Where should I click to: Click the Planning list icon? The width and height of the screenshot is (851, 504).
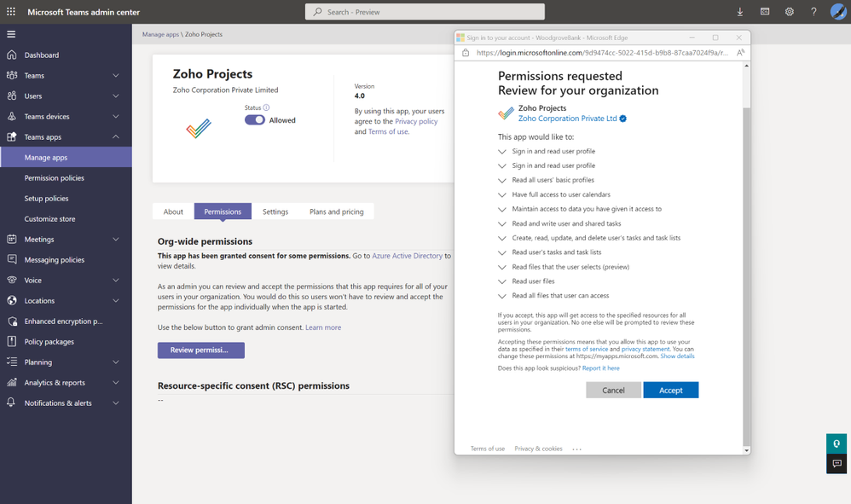[11, 362]
